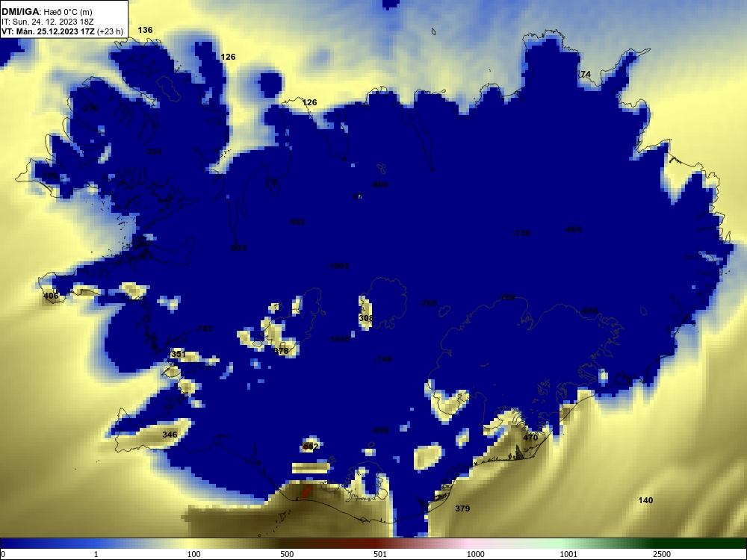Click the map value -686
747x560 pixels.
(x=590, y=311)
